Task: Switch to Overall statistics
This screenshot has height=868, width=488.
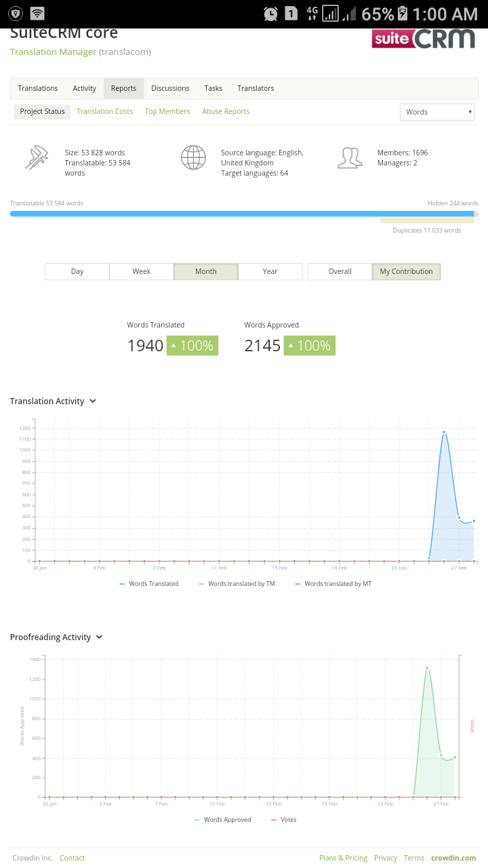Action: 340,271
